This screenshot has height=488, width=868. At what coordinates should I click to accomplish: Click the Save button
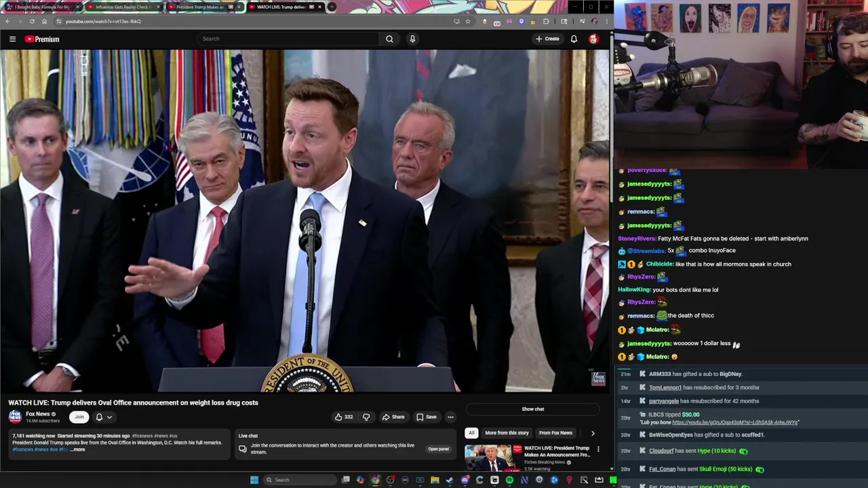pos(427,417)
